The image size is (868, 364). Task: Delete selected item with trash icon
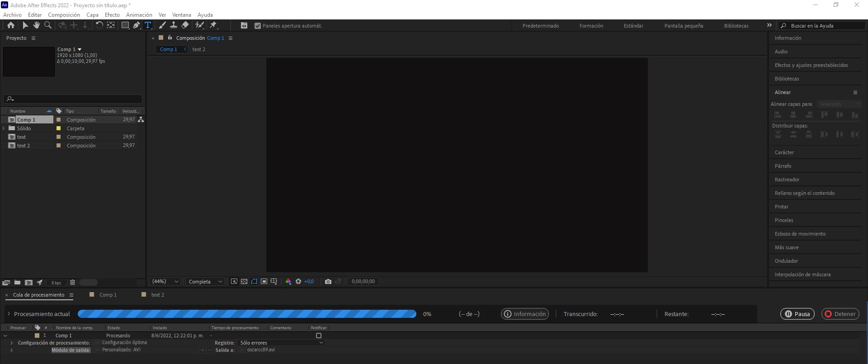(x=72, y=283)
